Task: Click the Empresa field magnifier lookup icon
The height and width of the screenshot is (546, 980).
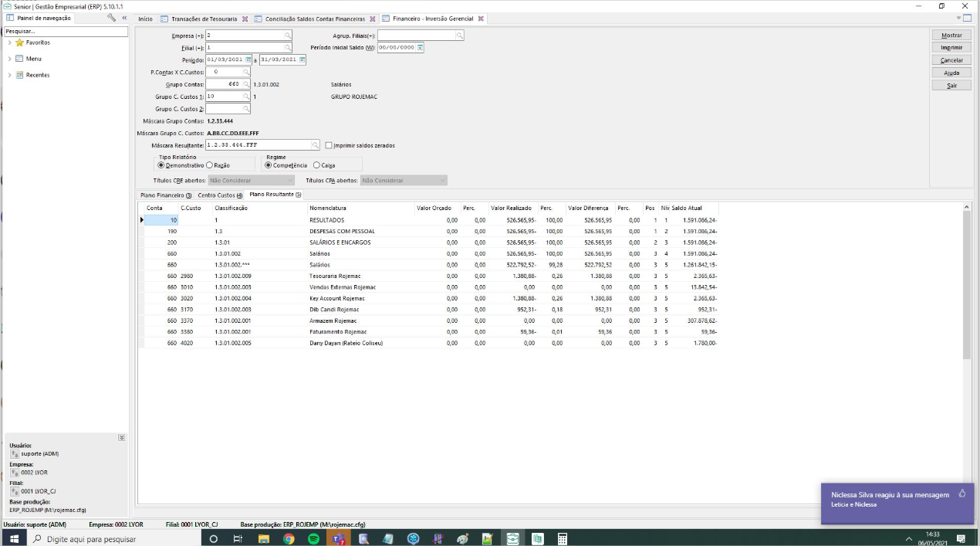Action: click(x=288, y=36)
